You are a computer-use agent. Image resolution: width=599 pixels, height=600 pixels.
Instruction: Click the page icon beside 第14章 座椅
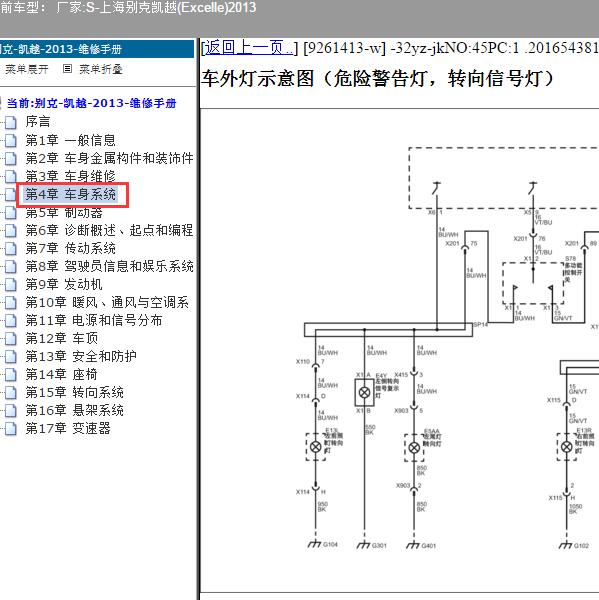point(11,374)
